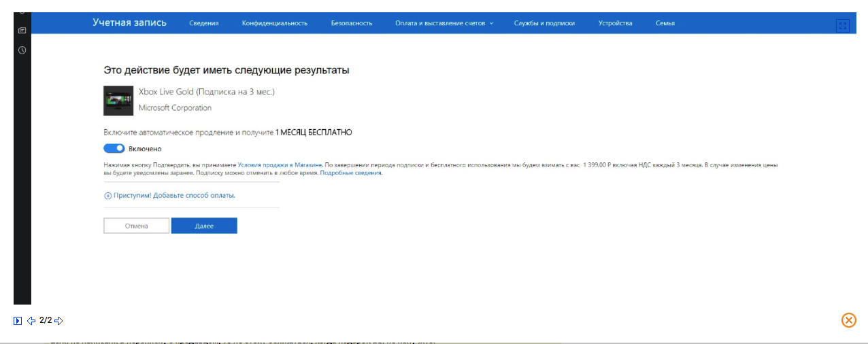Click the 'Microsoft Corporation' publisher text
Screen dimensions: 868x344
pyautogui.click(x=175, y=107)
